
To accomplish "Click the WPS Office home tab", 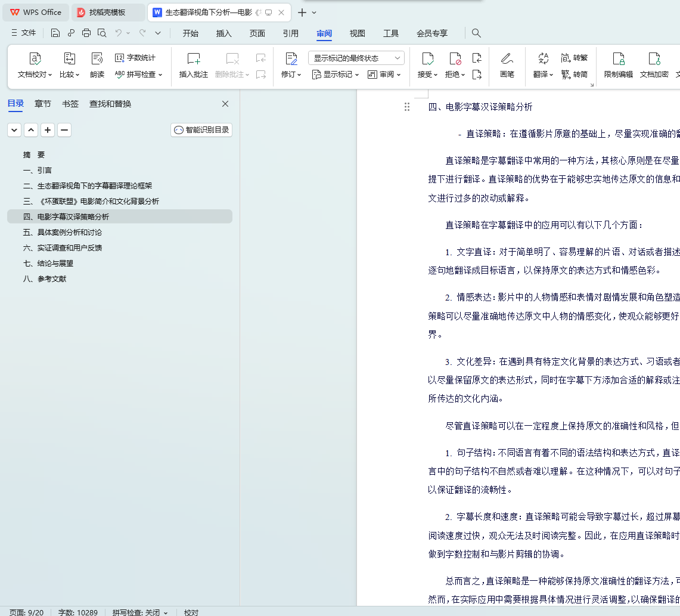I will [x=36, y=13].
